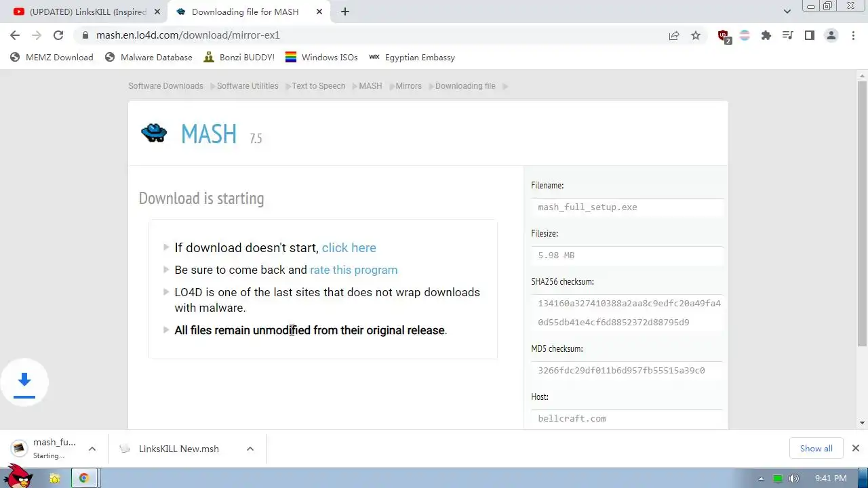The width and height of the screenshot is (868, 488).
Task: Click the tab search chevron
Action: pyautogui.click(x=787, y=12)
